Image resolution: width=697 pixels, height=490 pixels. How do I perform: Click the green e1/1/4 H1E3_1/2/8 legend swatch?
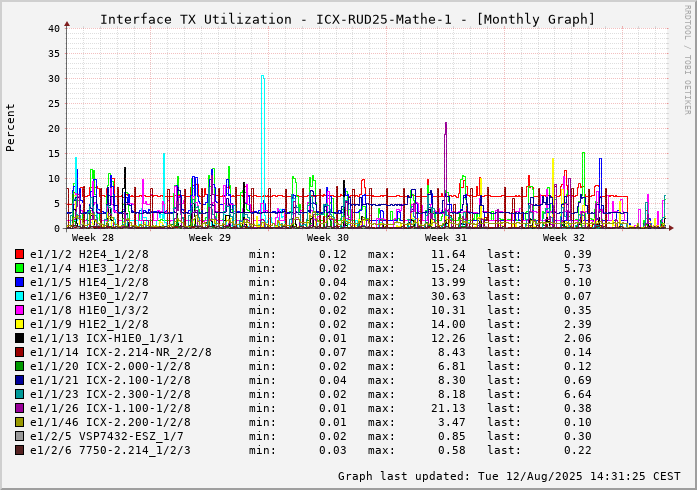19,268
